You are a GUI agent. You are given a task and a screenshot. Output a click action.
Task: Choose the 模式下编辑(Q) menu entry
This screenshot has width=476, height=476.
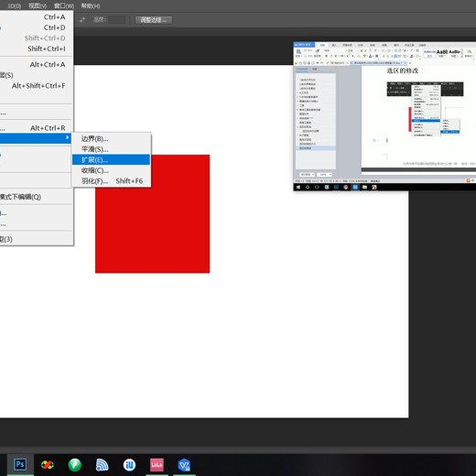(x=36, y=197)
